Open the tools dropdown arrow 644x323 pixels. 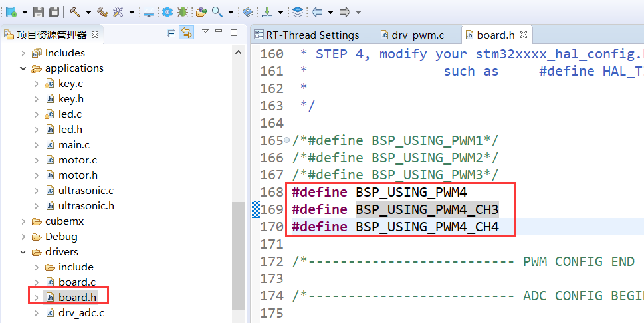[x=132, y=13]
